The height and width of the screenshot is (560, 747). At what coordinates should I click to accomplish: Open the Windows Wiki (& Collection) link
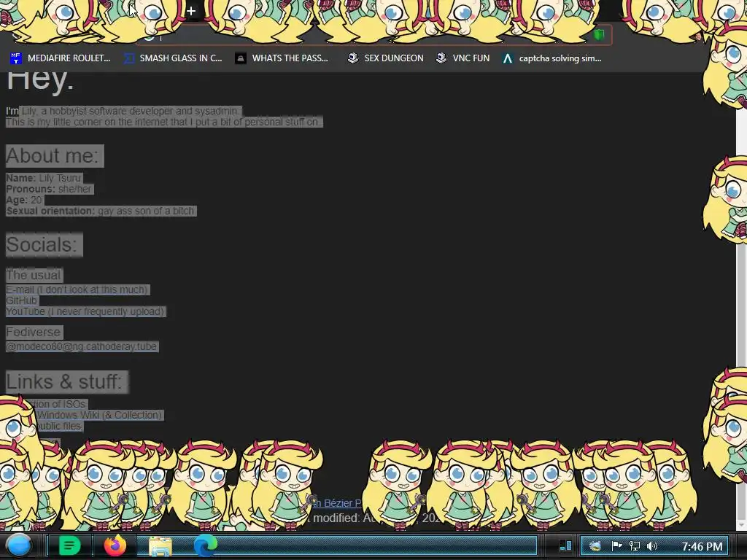click(x=99, y=415)
